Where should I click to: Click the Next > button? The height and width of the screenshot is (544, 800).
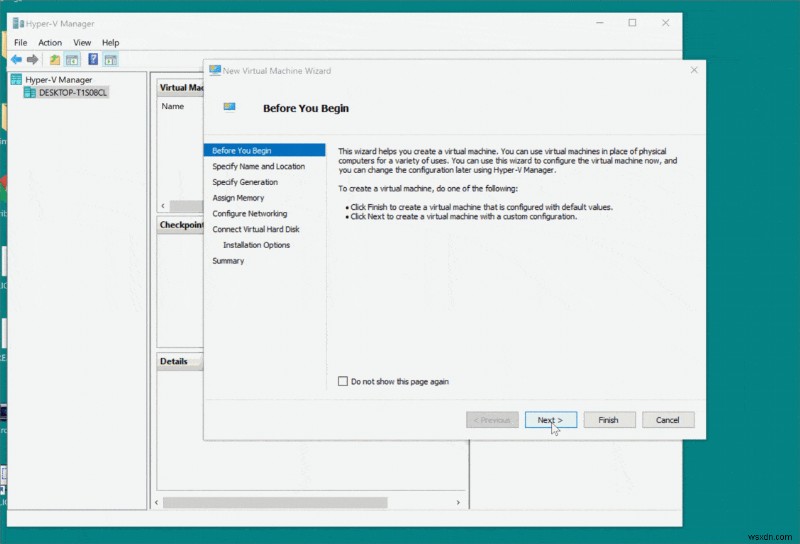[x=551, y=420]
